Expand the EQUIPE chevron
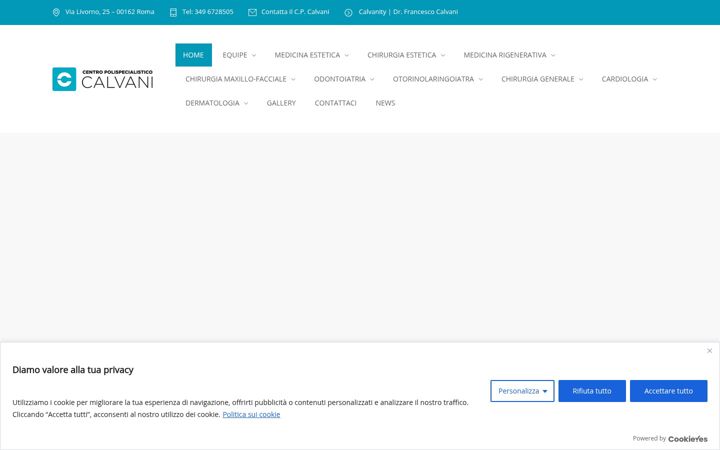 254,56
